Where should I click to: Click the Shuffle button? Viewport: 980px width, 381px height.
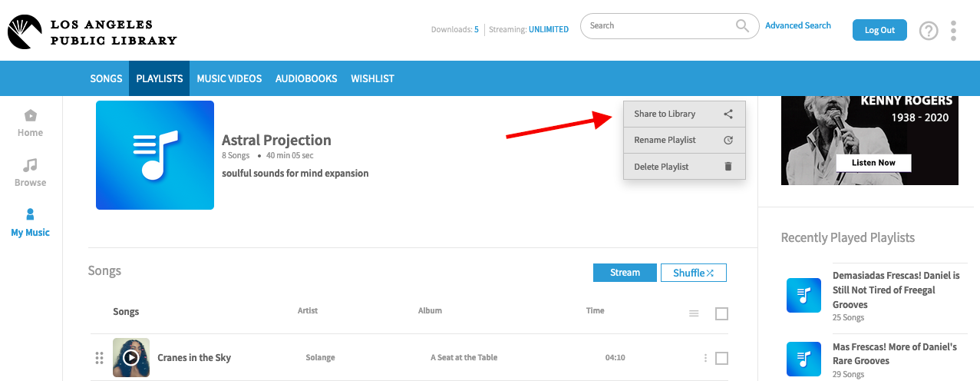(x=693, y=273)
